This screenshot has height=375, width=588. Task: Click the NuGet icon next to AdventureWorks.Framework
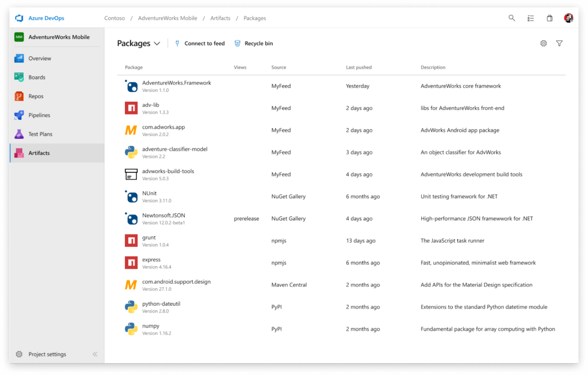[131, 86]
